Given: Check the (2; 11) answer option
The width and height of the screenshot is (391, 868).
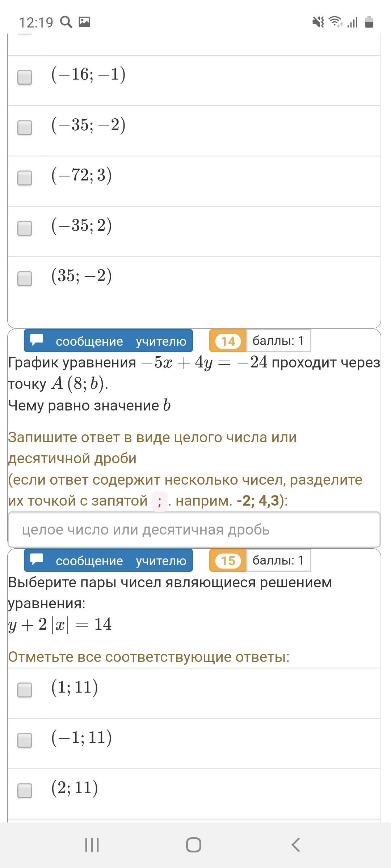Looking at the screenshot, I should click(x=25, y=790).
